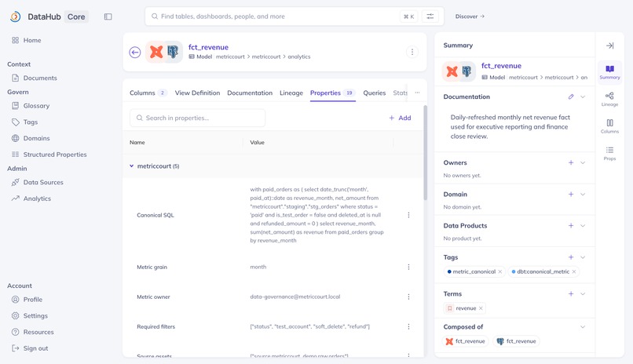
Task: Collapse the Tags section chevron
Action: (583, 257)
